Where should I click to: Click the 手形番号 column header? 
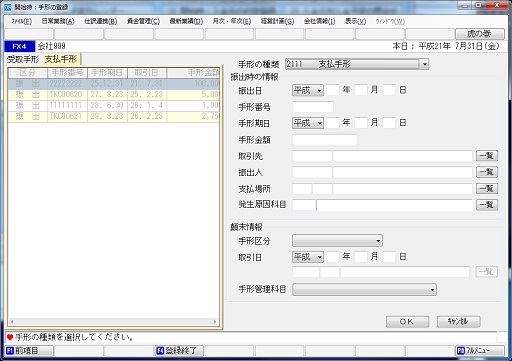[67, 73]
